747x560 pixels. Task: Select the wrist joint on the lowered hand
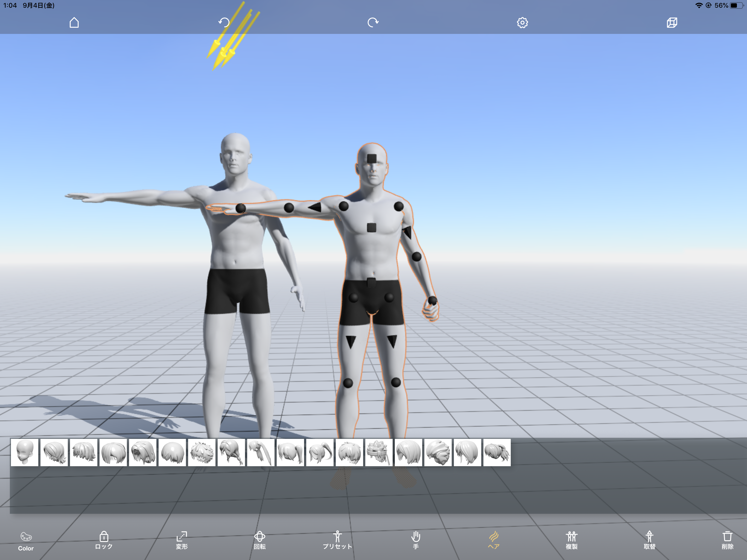432,300
